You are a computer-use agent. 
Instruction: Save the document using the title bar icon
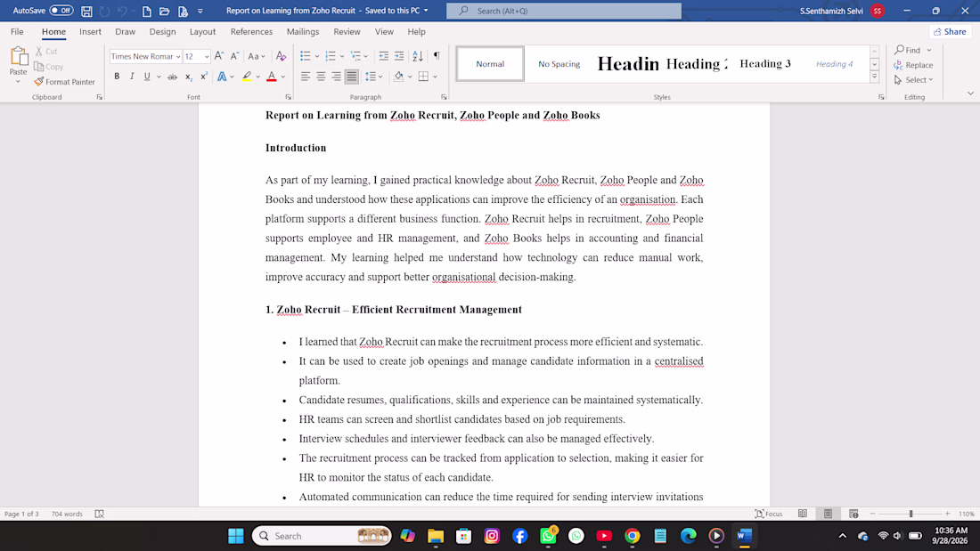pos(87,11)
